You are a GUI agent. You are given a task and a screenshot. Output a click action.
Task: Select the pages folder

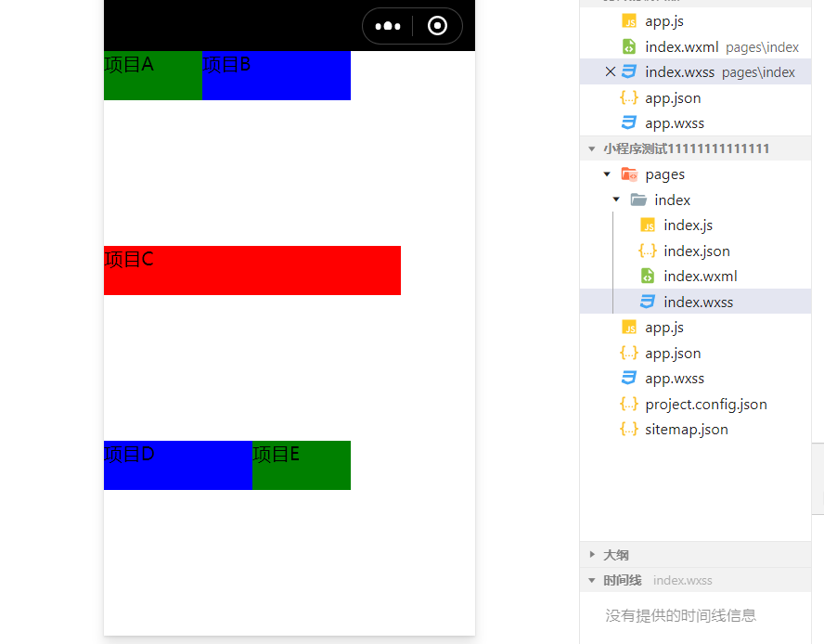(695, 174)
